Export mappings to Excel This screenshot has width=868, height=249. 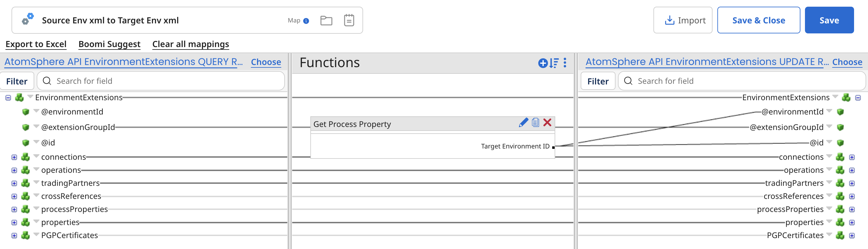[x=36, y=44]
